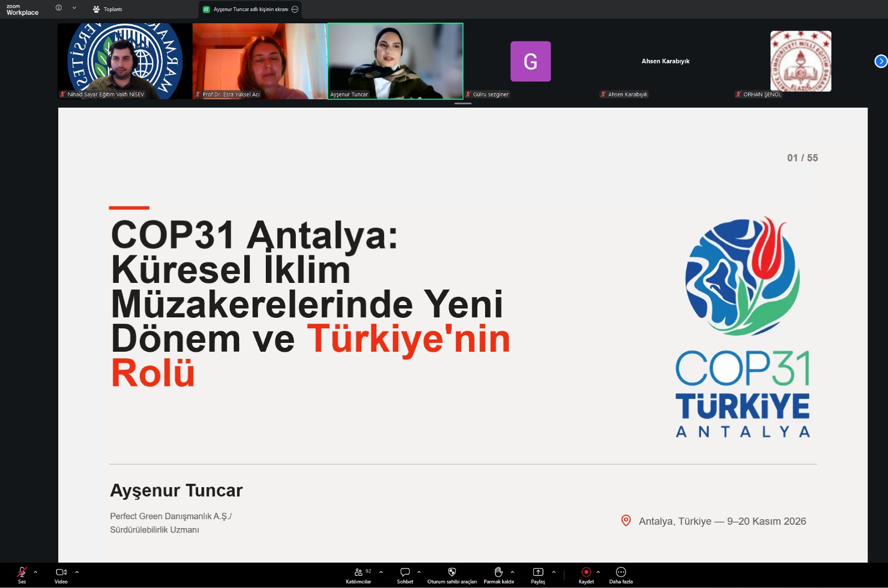Open Oturum sahibi araçları host tools
This screenshot has height=588, width=888.
(x=452, y=575)
